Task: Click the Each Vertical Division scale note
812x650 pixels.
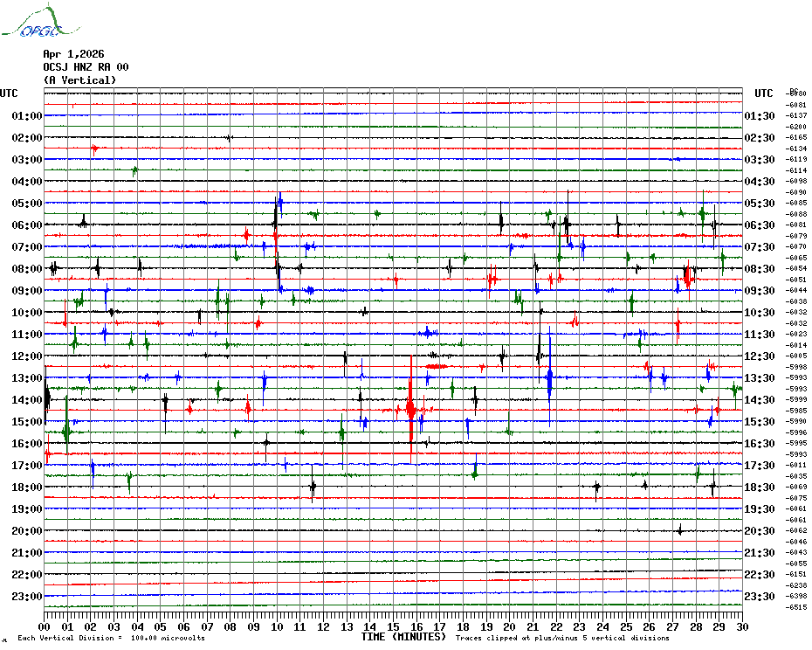Action: [111, 639]
